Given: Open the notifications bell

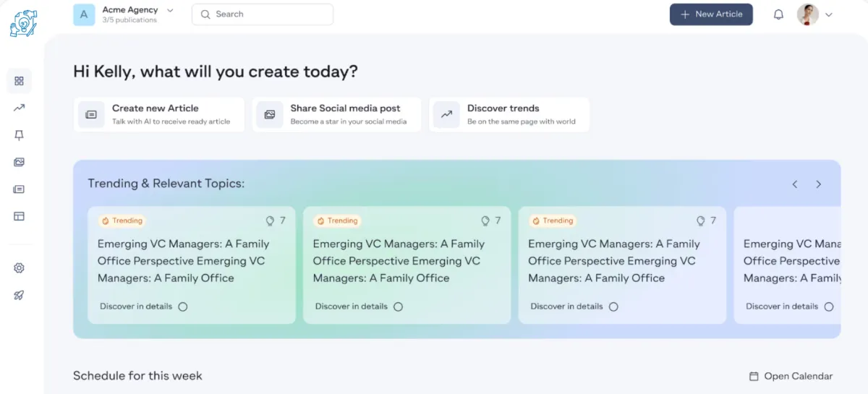Looking at the screenshot, I should coord(778,14).
